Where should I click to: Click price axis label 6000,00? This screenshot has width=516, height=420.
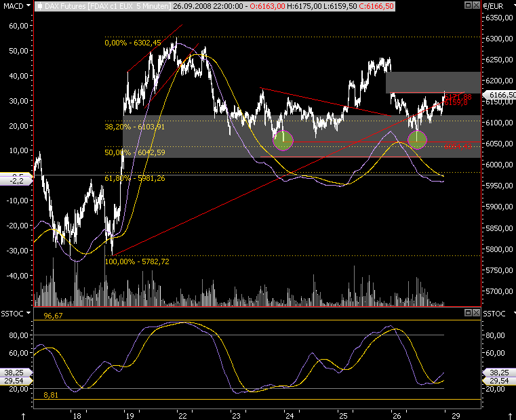click(499, 165)
